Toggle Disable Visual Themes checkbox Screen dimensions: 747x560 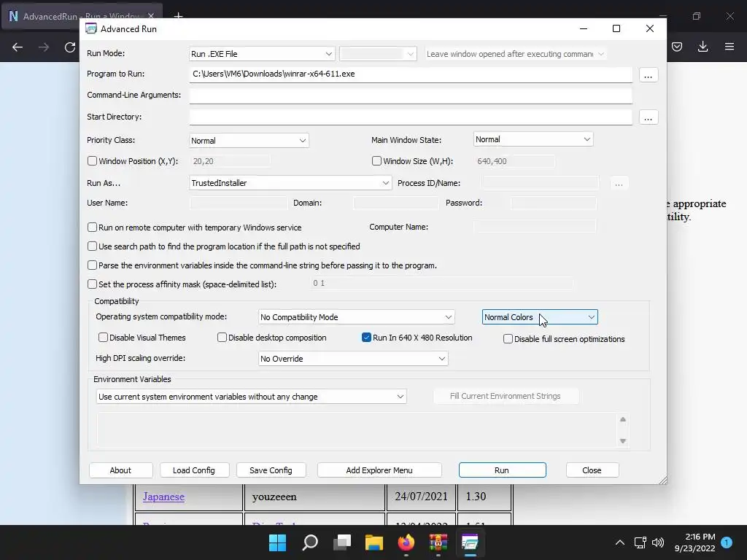point(103,337)
